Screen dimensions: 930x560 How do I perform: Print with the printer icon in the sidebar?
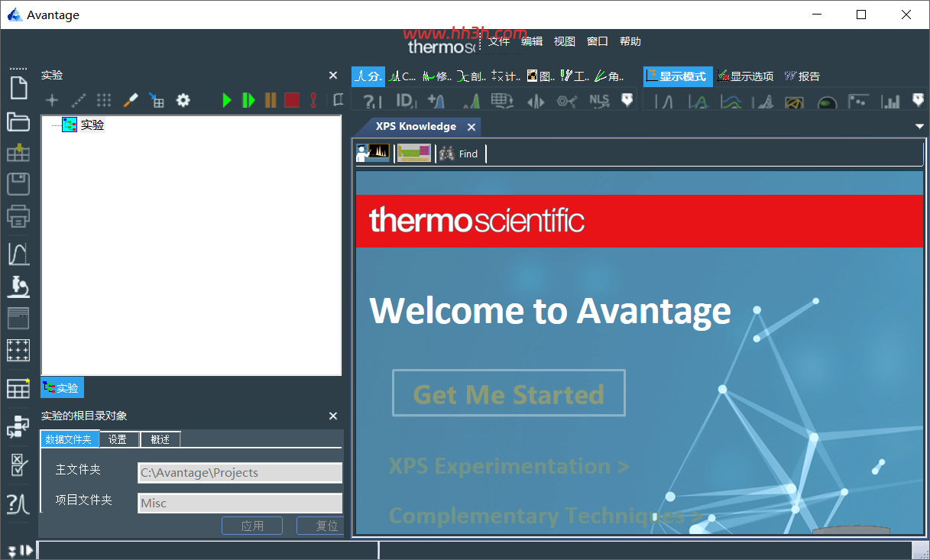coord(18,216)
